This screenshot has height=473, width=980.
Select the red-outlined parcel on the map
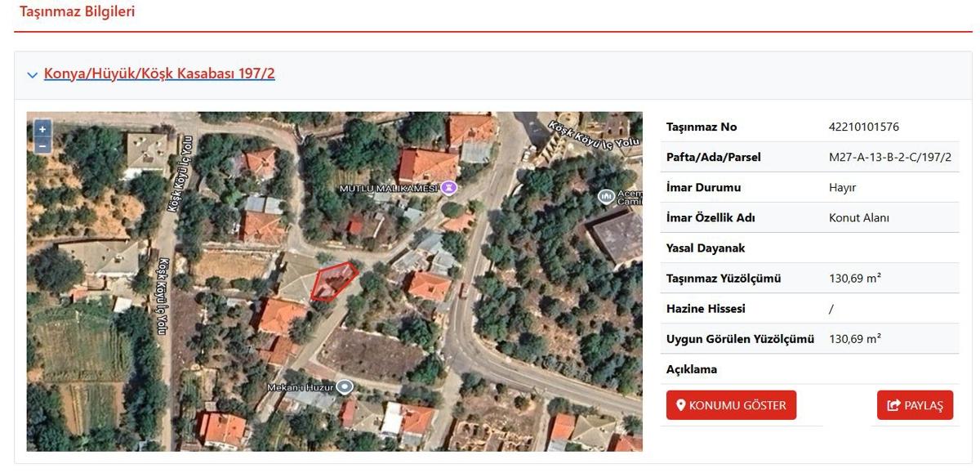(x=332, y=281)
